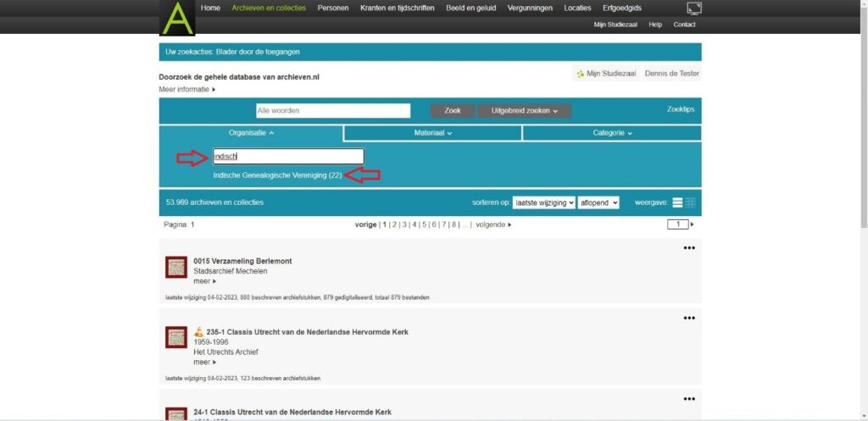This screenshot has height=421, width=868.
Task: Go to page using arrow next to page box
Action: pyautogui.click(x=692, y=224)
